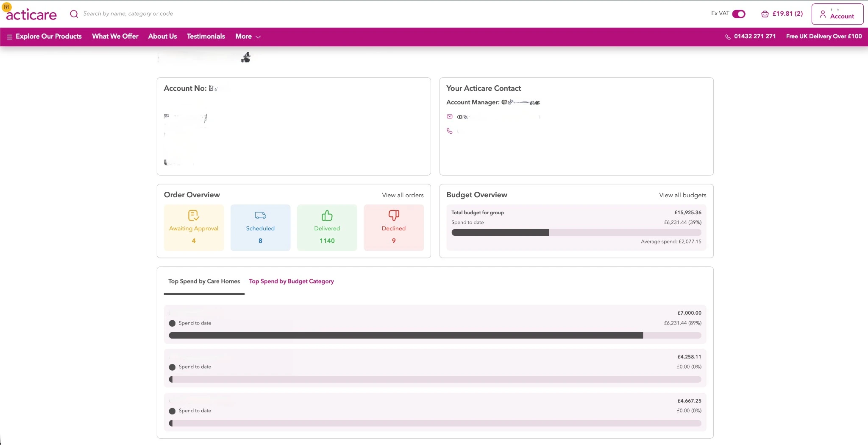Click the £19.81 (2) basket total

(x=787, y=14)
